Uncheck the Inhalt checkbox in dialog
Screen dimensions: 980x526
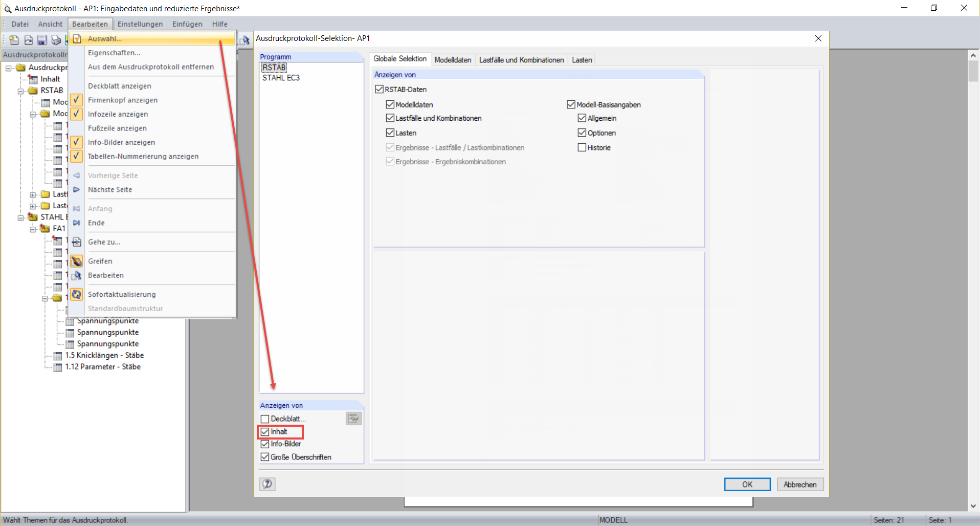265,432
